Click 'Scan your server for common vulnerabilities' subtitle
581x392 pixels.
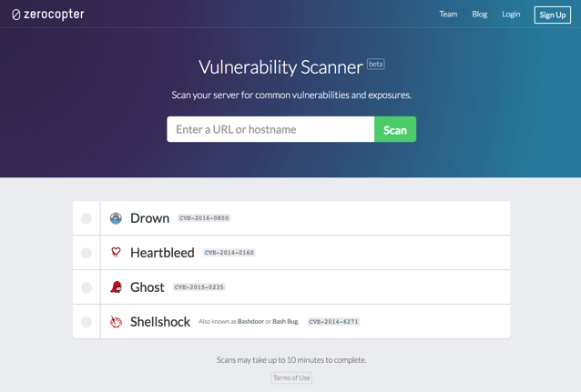pyautogui.click(x=291, y=95)
